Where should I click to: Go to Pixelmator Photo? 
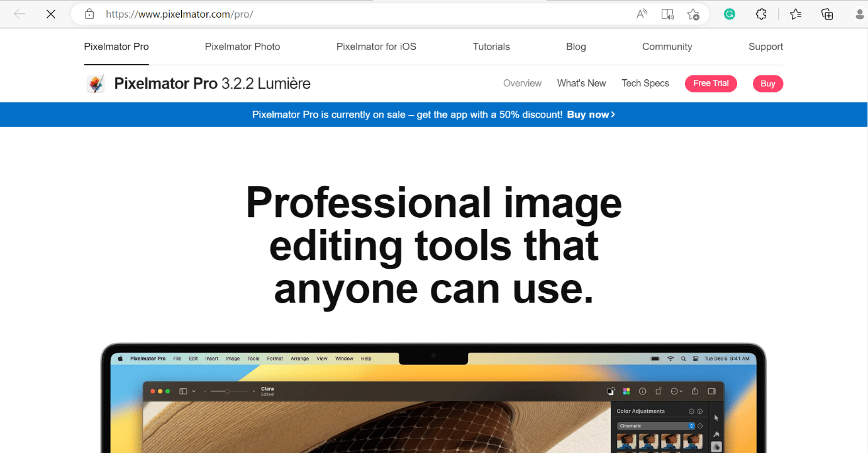point(242,47)
